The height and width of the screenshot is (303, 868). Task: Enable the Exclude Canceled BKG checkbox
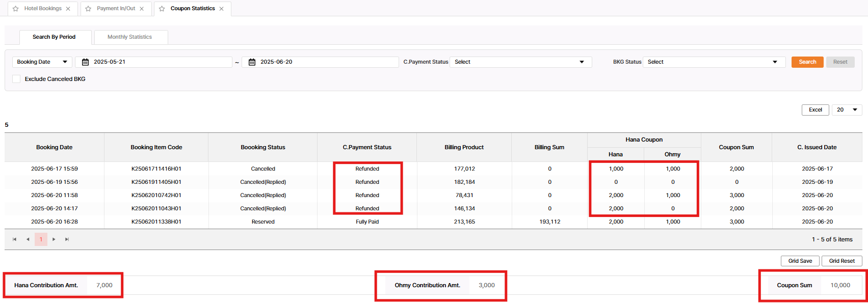(x=16, y=79)
